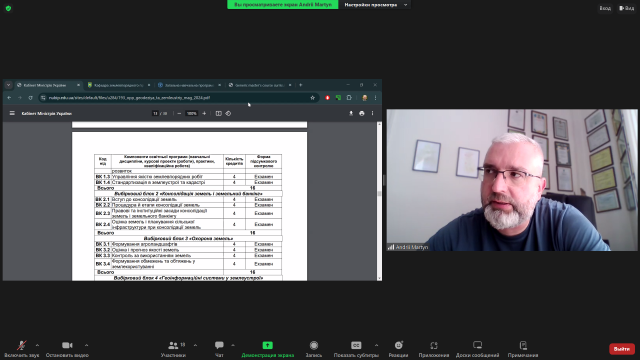640x360 pixels.
Task: Open Доски сообщений whiteboards
Action: 478,349
